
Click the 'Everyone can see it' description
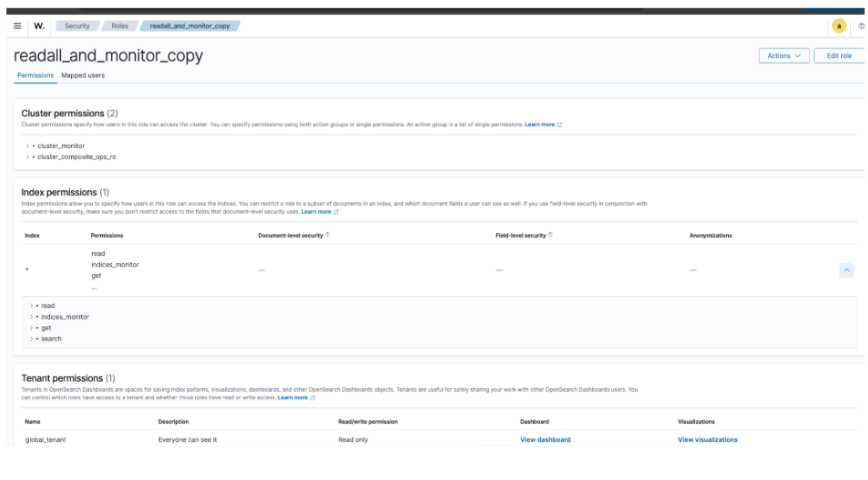[188, 440]
